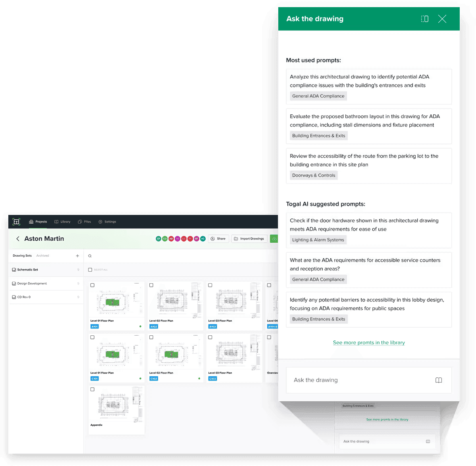Viewport: 476px width, 466px height.
Task: Tick the Appendix drawing checkbox
Action: (x=92, y=389)
